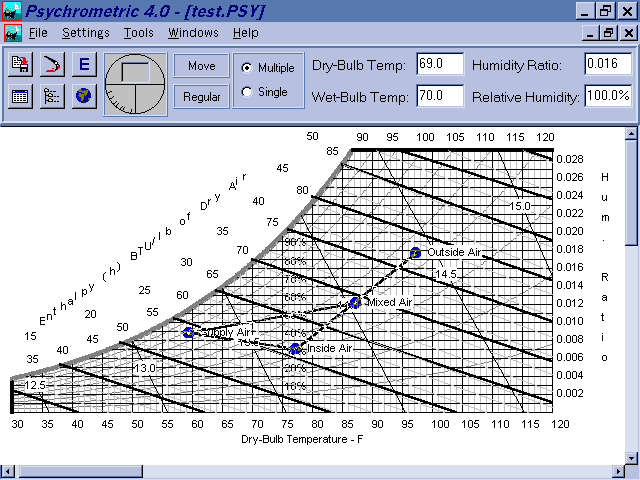Click the '0.028' humidity ratio axis value

pos(570,159)
